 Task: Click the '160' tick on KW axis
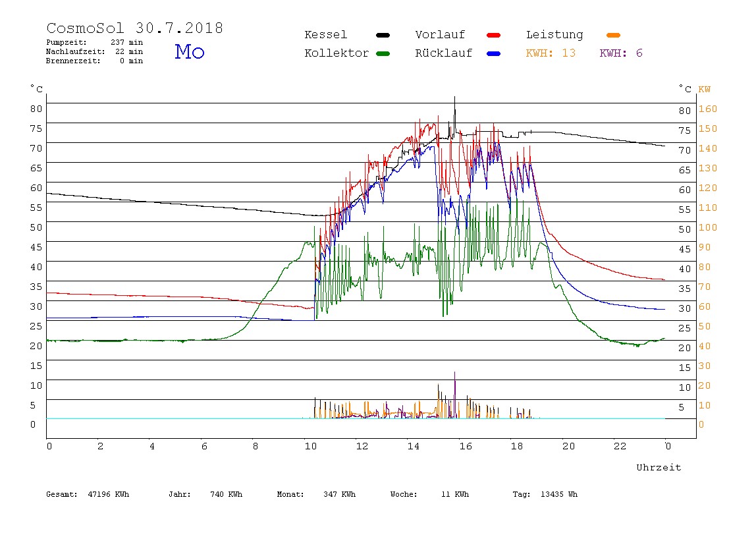pos(708,109)
